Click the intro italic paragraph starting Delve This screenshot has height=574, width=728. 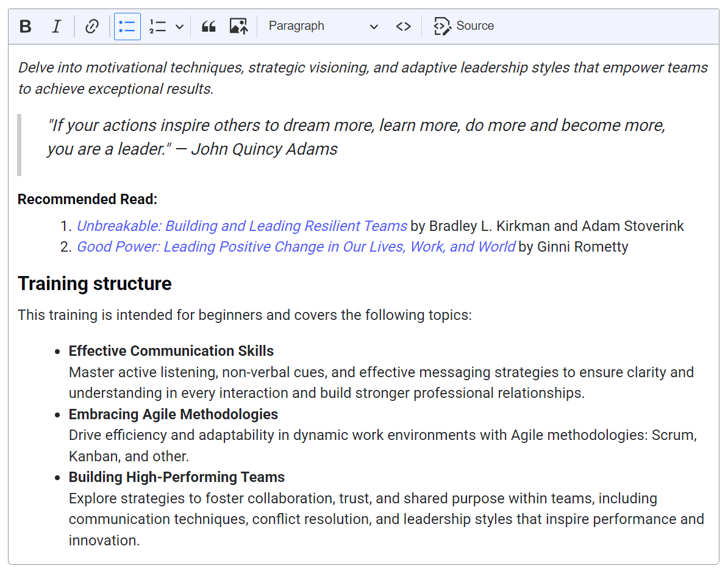(x=363, y=78)
